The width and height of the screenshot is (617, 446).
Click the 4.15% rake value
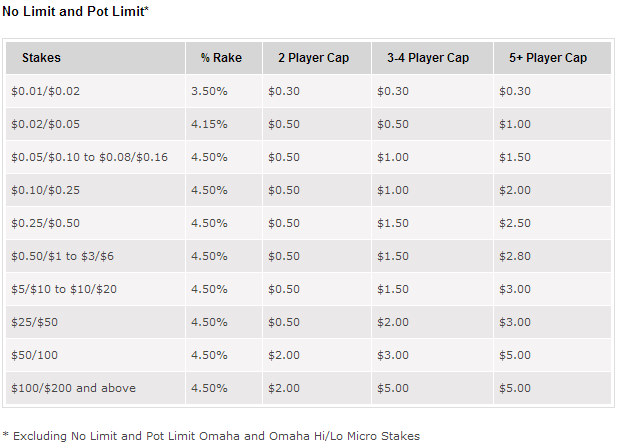[208, 124]
